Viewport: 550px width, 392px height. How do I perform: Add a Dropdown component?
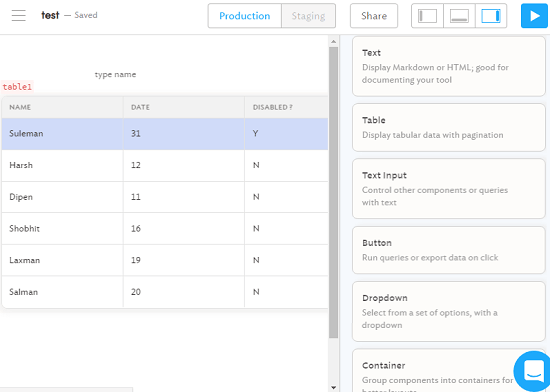click(449, 311)
